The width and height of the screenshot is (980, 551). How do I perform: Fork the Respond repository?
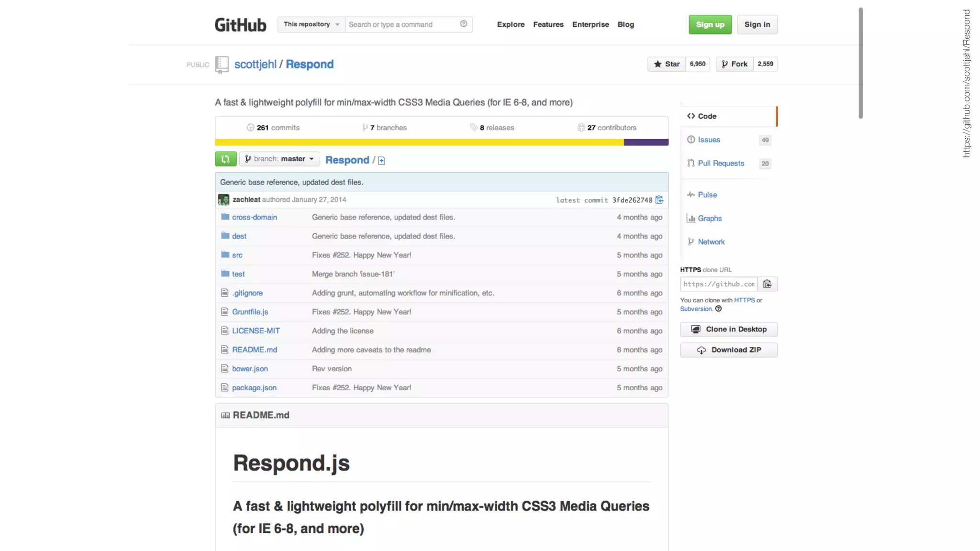(735, 64)
